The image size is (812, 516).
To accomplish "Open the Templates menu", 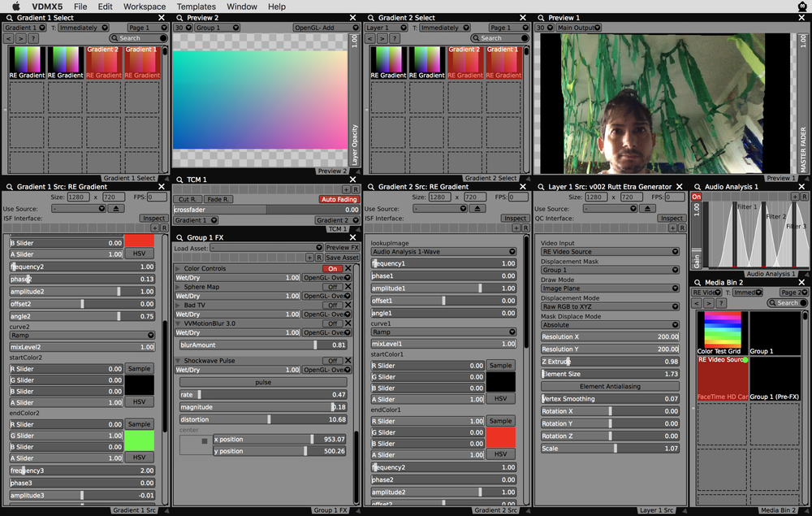I will click(197, 7).
